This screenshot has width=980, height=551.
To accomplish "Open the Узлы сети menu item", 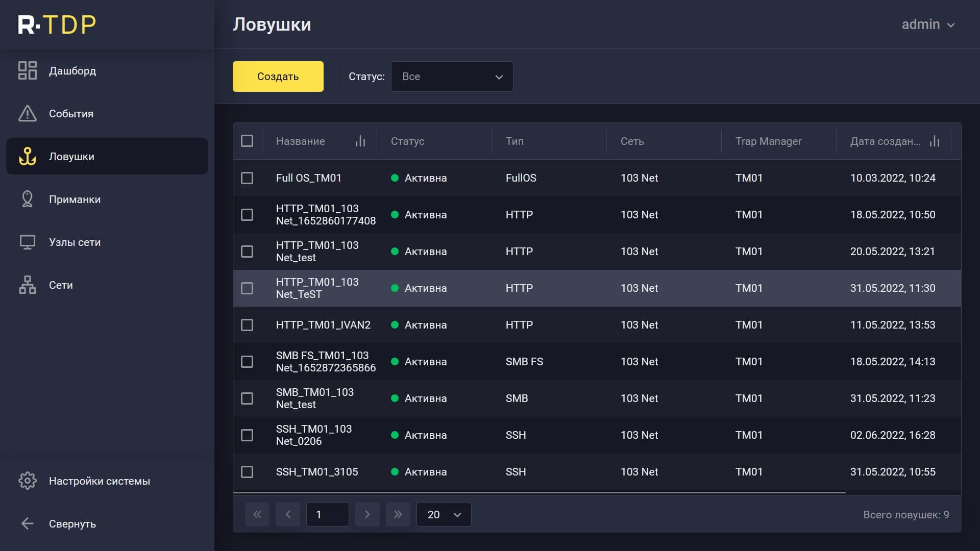I will [107, 242].
